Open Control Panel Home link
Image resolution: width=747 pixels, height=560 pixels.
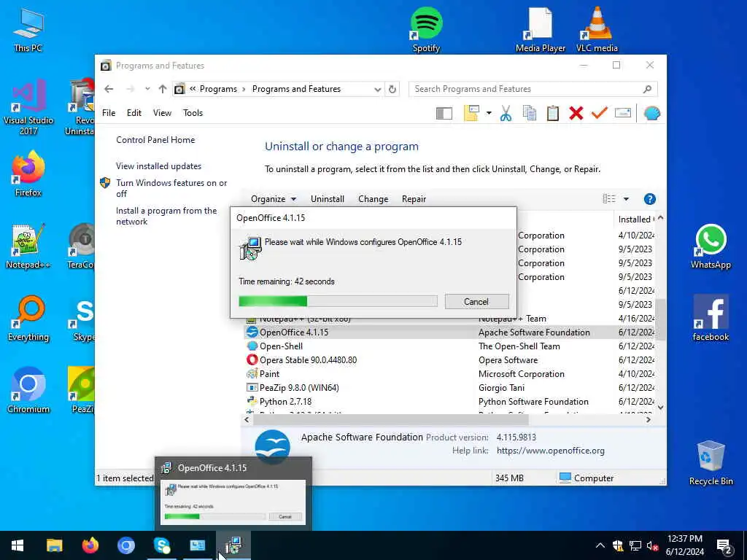pos(155,140)
